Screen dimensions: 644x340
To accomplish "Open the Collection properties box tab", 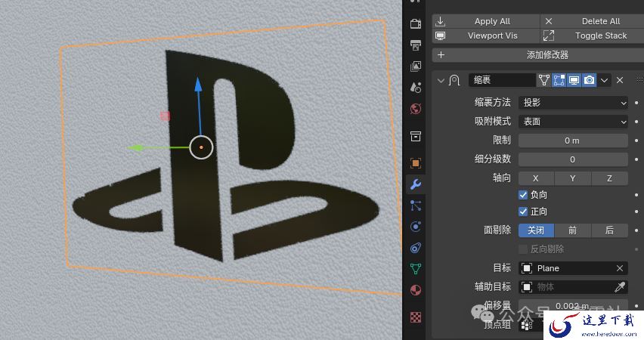I will pos(416,136).
